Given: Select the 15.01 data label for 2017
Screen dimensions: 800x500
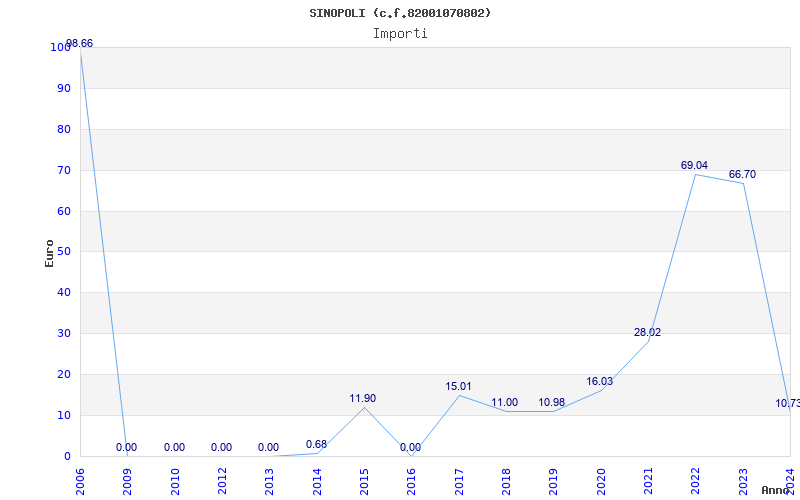Looking at the screenshot, I should 458,387.
